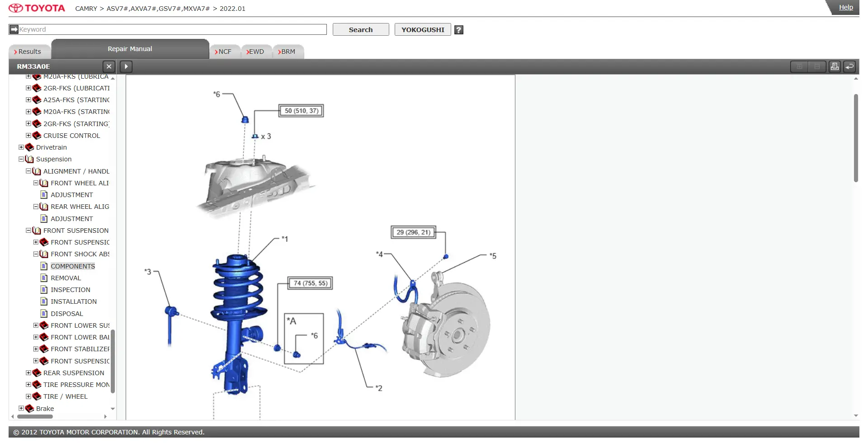
Task: Click the Drivetrain book icon
Action: 30,147
